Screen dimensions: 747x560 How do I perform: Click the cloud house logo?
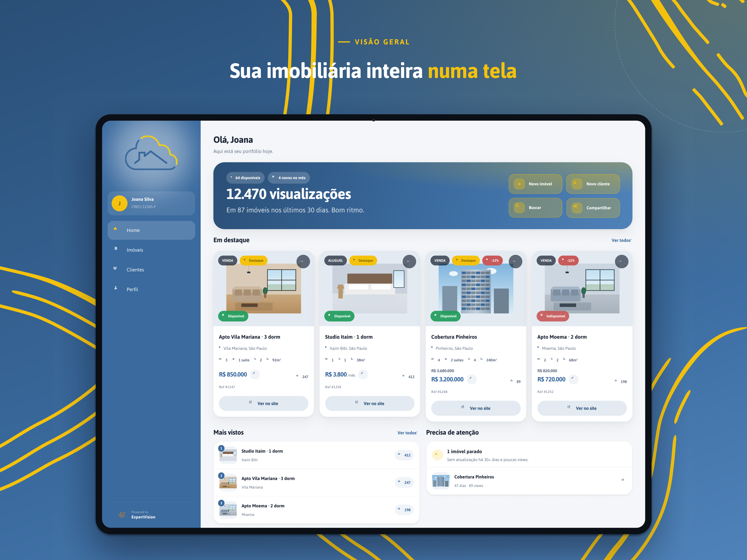pos(151,153)
